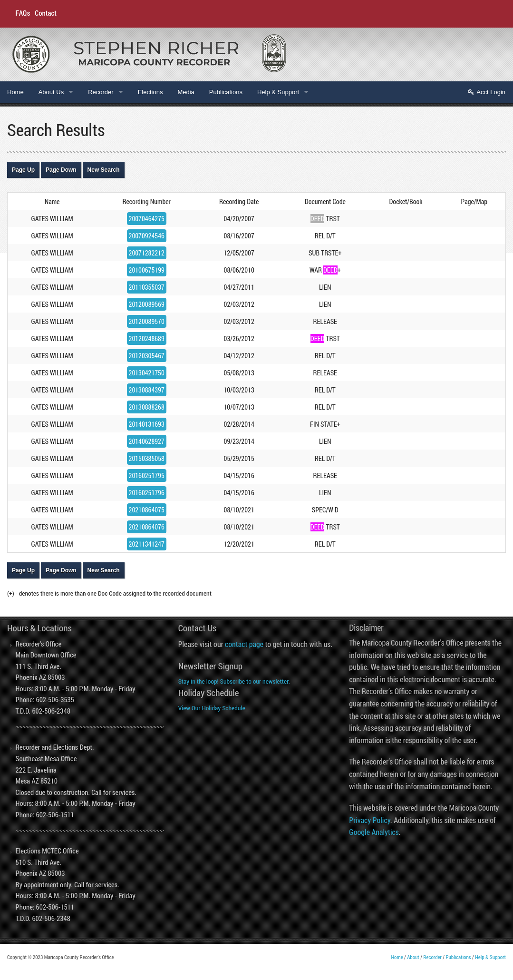Open recording number 20160251795
The height and width of the screenshot is (980, 513).
click(x=146, y=476)
